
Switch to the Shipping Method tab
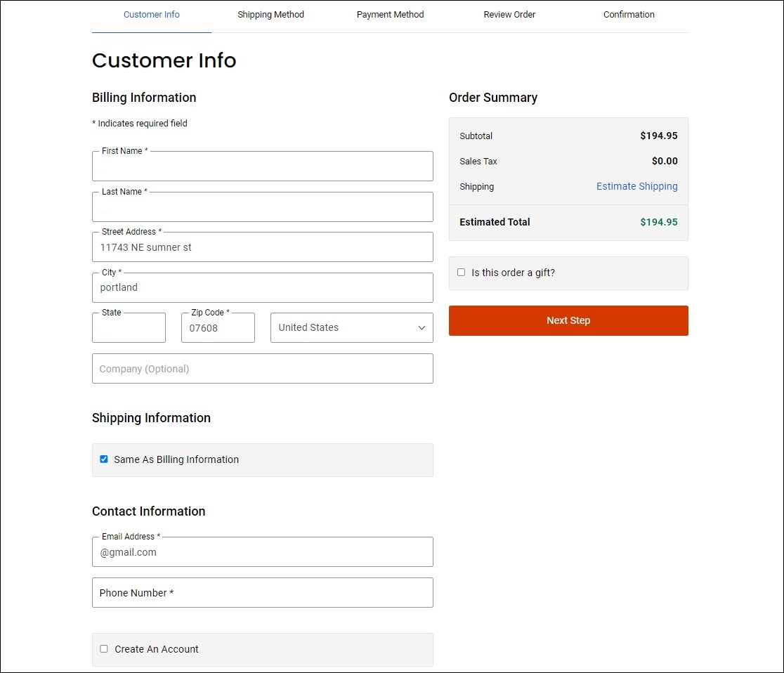tap(270, 15)
